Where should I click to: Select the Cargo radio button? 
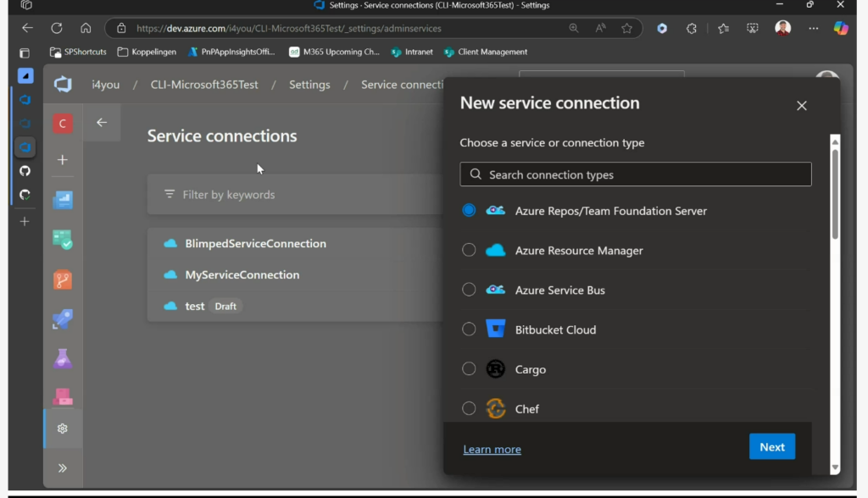click(x=469, y=369)
